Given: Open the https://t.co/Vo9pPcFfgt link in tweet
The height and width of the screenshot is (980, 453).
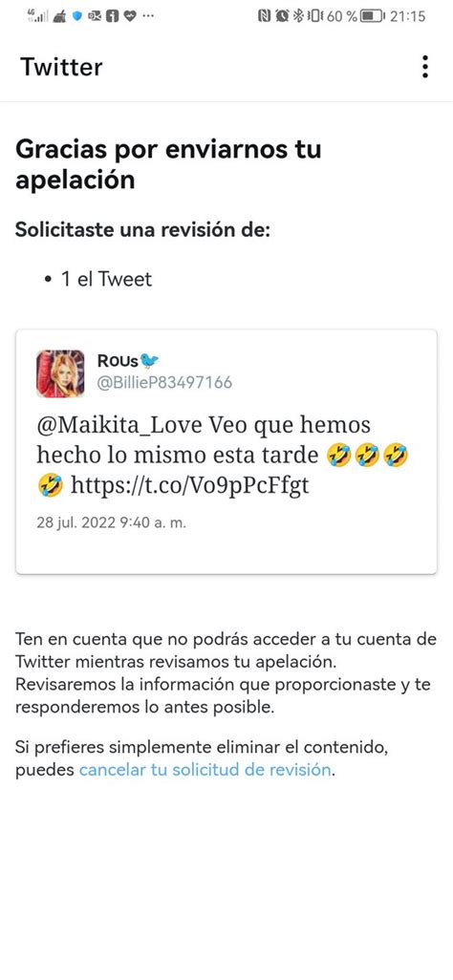Looking at the screenshot, I should tap(189, 485).
